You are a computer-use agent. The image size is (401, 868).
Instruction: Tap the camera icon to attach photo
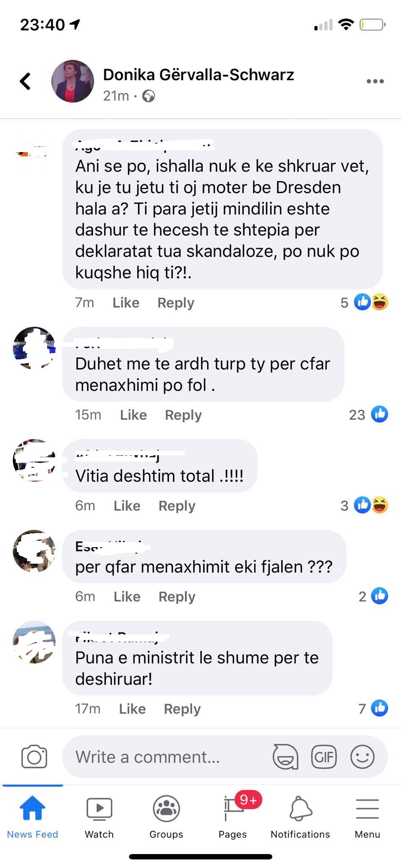pos(34,757)
